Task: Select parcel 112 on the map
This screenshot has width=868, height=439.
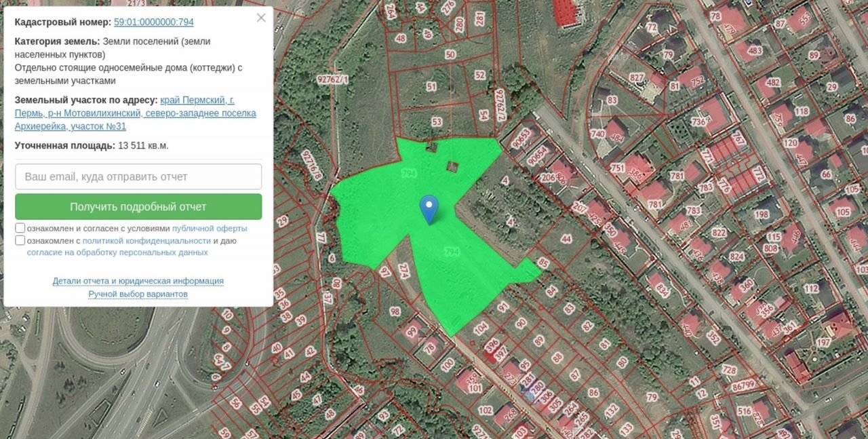Action: tap(811, 288)
